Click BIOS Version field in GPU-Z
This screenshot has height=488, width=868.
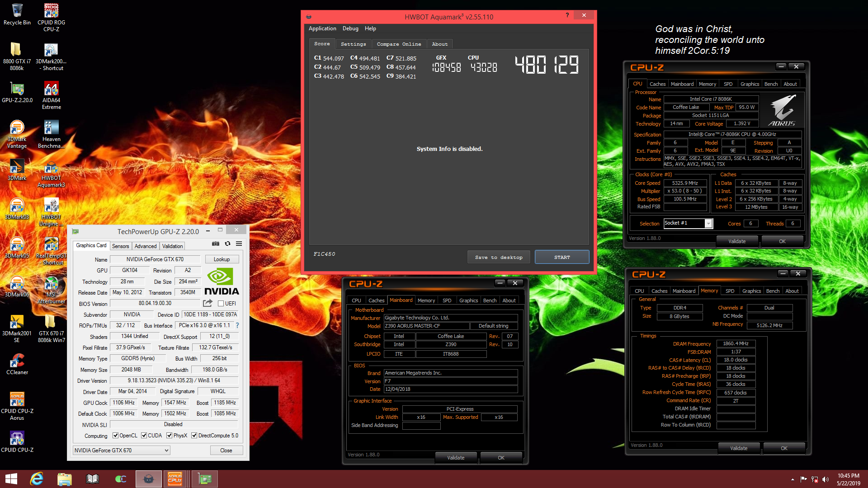[x=155, y=304]
